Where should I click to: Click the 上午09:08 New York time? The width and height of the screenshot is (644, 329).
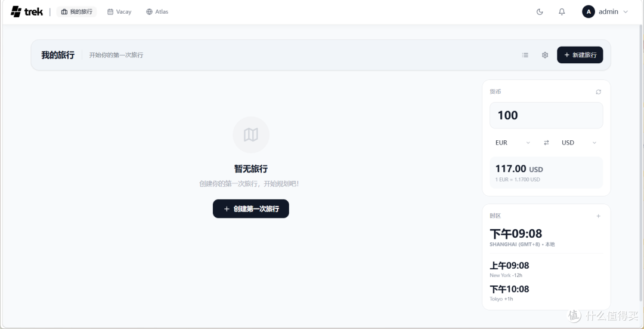pos(509,266)
